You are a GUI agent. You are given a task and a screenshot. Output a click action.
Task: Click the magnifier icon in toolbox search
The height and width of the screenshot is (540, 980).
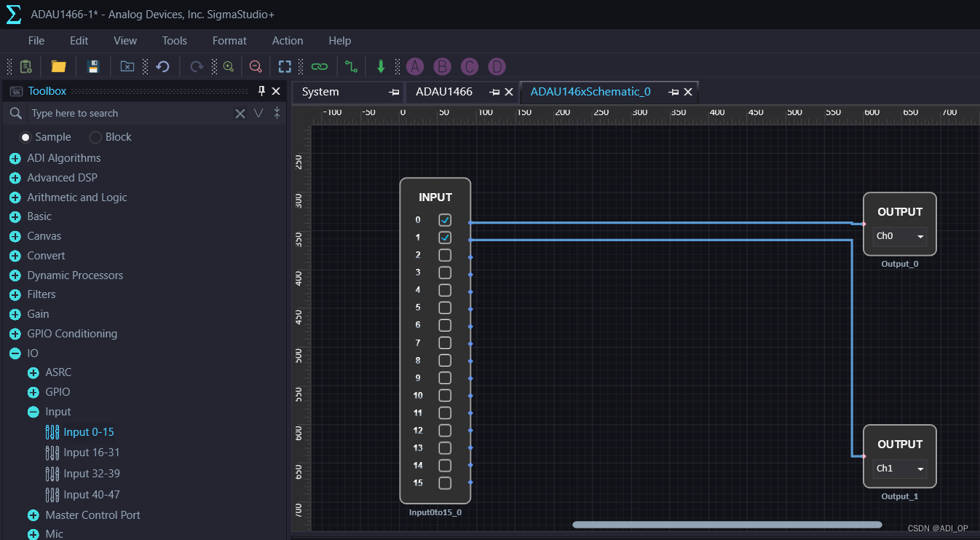tap(15, 113)
